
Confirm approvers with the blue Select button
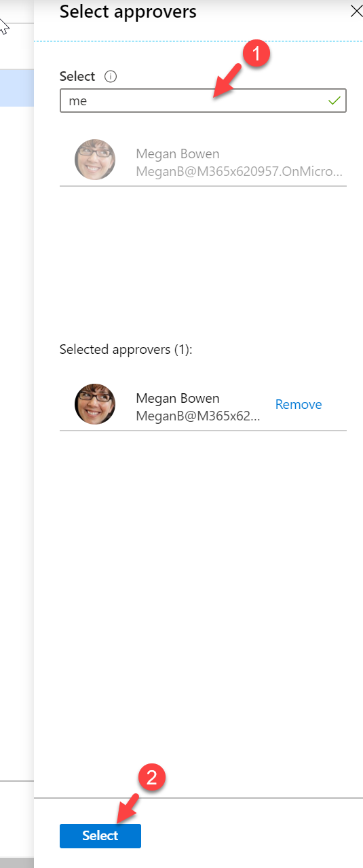pos(100,835)
